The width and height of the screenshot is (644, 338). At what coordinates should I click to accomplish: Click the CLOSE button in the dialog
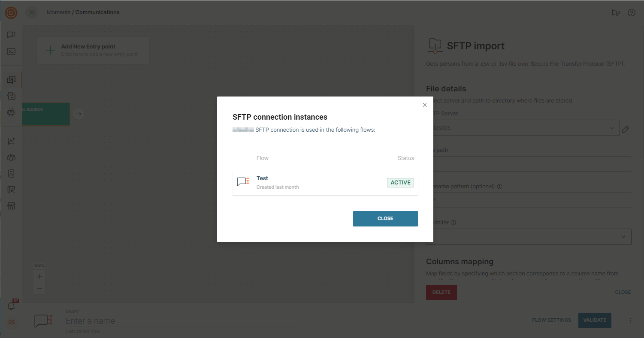pyautogui.click(x=385, y=218)
